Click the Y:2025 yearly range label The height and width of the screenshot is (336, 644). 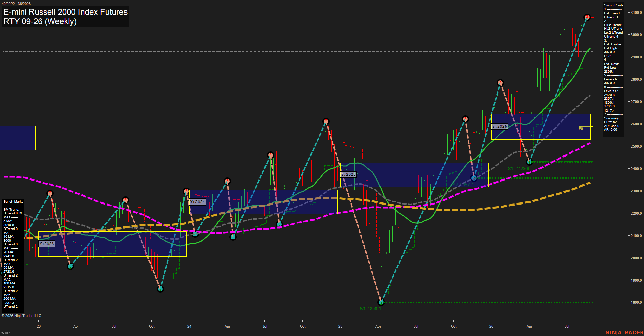[x=348, y=174]
